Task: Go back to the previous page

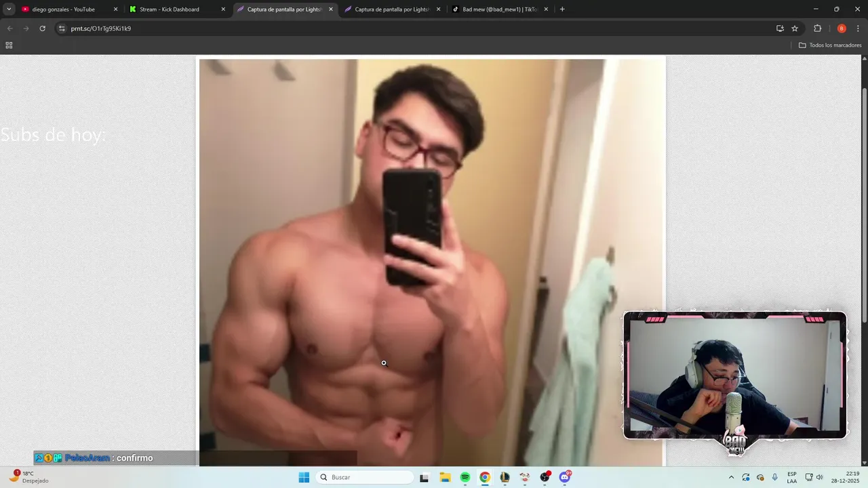Action: coord(9,28)
